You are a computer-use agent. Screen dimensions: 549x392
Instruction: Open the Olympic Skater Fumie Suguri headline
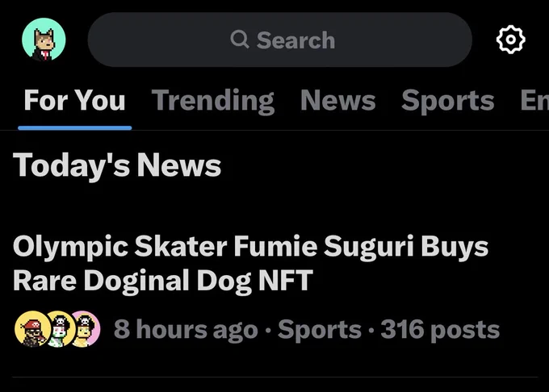(251, 264)
